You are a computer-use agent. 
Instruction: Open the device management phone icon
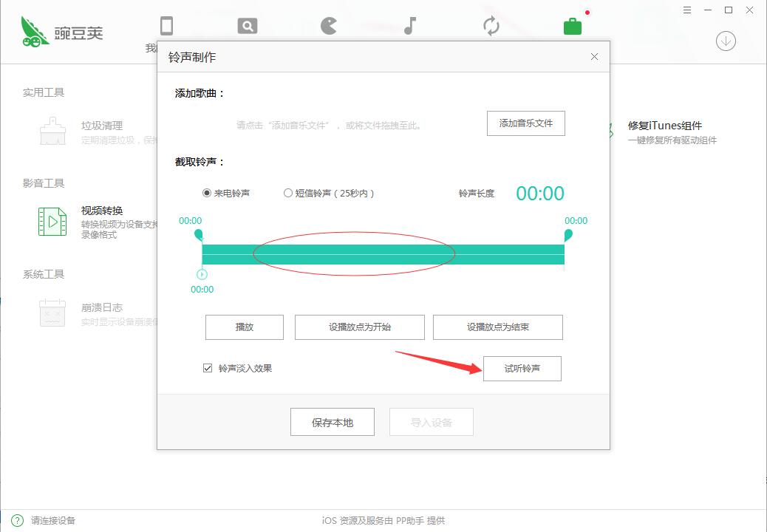(167, 24)
